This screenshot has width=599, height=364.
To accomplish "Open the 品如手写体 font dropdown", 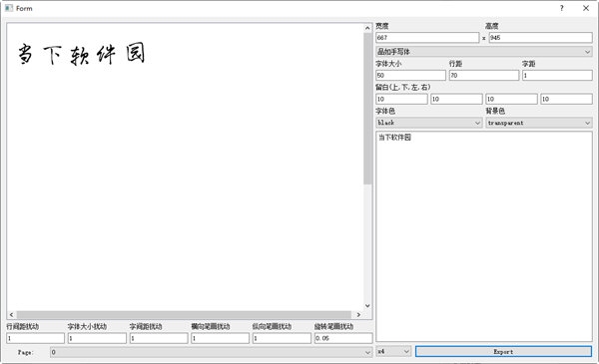I will (x=484, y=52).
